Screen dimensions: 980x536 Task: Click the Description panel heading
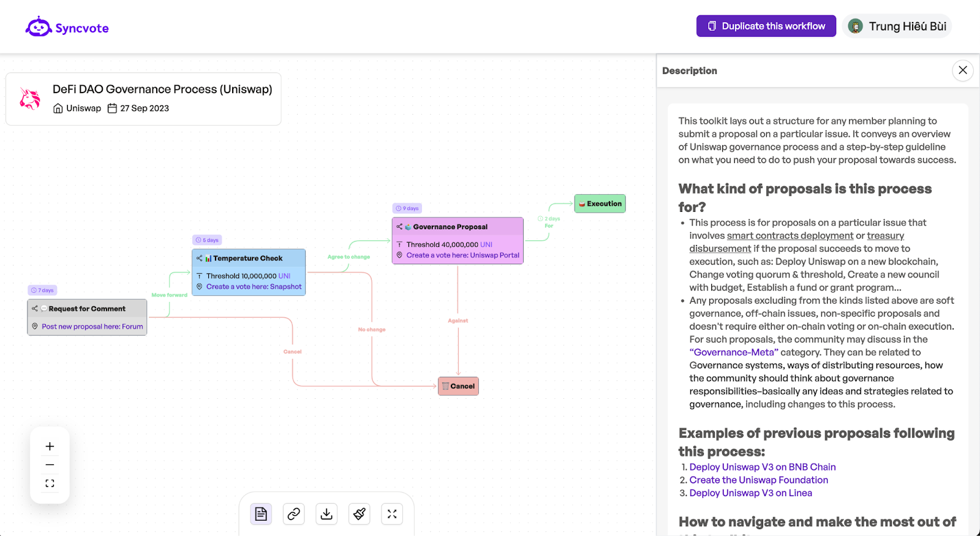[x=690, y=71]
